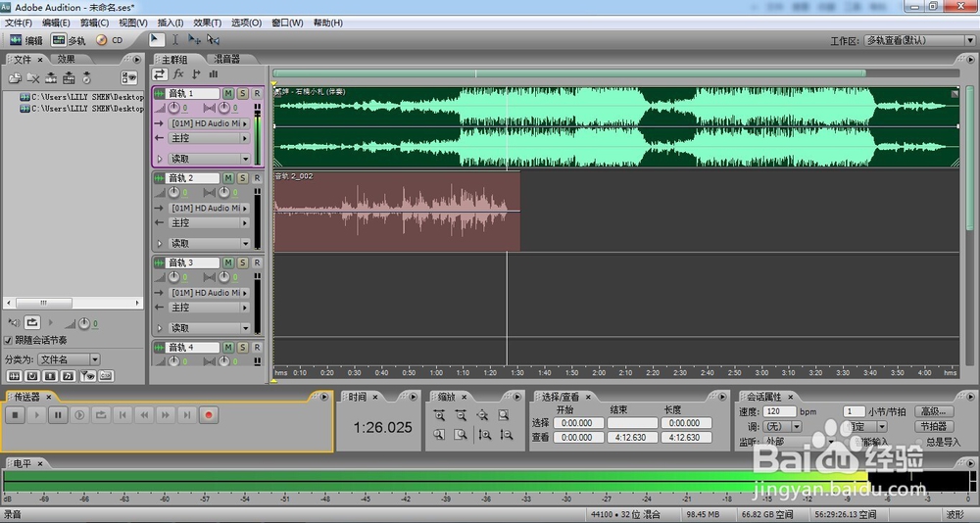This screenshot has width=980, height=523.
Task: Show track sends view
Action: click(x=196, y=74)
